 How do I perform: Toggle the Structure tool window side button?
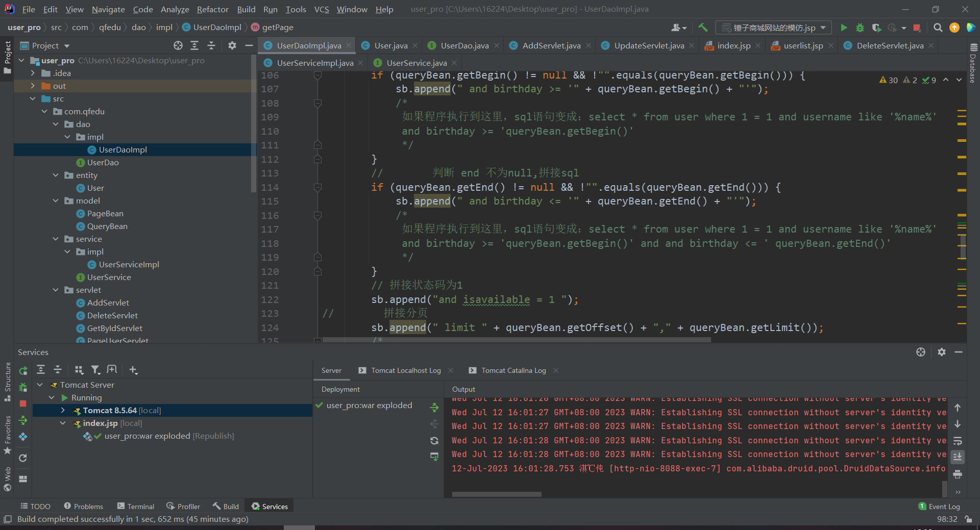[x=7, y=382]
